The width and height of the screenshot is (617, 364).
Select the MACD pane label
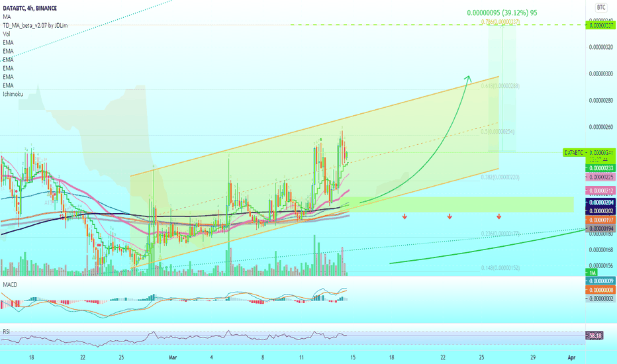point(10,285)
